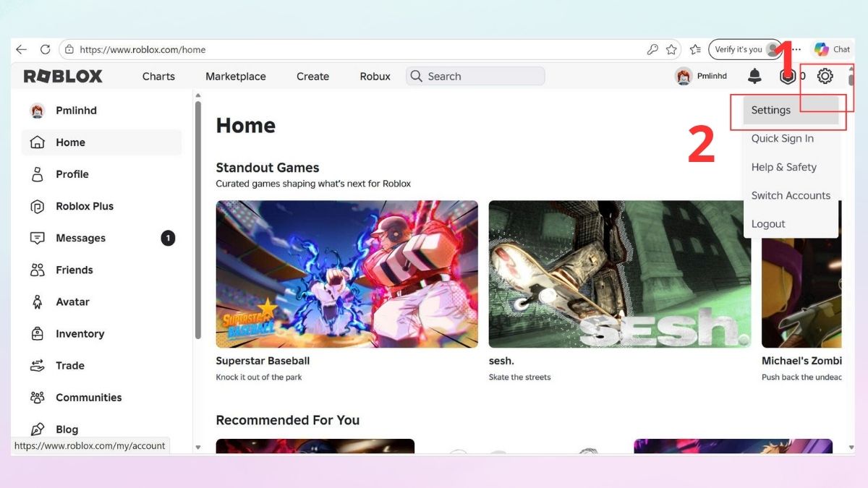
Task: Click the Communities icon in sidebar
Action: point(37,397)
